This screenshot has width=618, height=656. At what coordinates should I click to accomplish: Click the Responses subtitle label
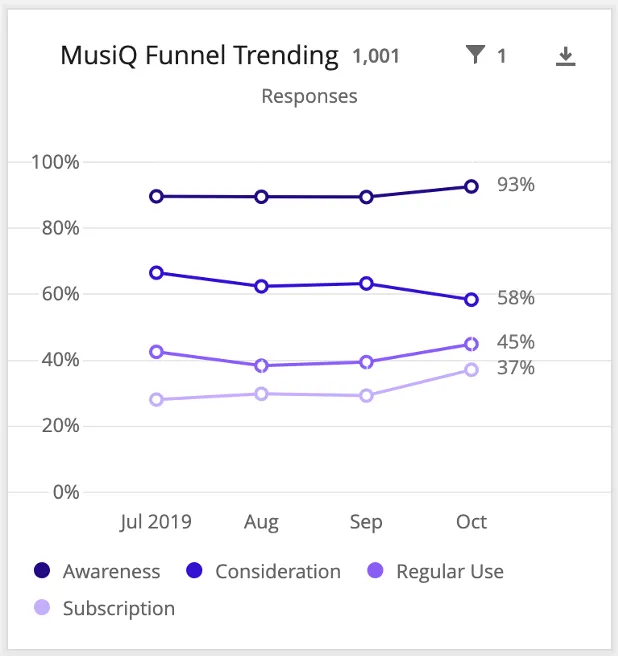[x=309, y=96]
